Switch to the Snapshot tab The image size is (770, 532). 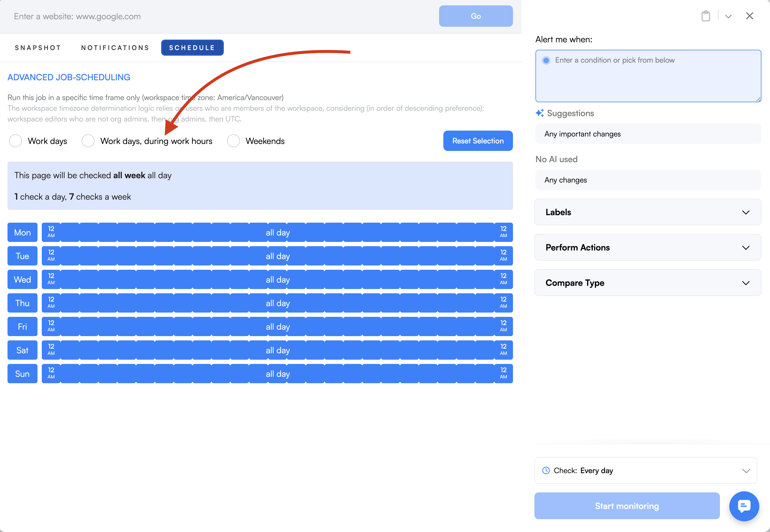click(x=38, y=48)
